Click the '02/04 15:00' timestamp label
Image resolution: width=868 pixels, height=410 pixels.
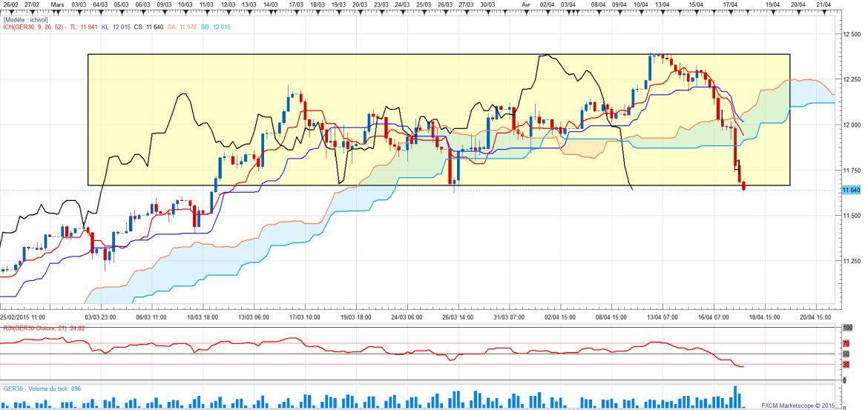[x=560, y=317]
